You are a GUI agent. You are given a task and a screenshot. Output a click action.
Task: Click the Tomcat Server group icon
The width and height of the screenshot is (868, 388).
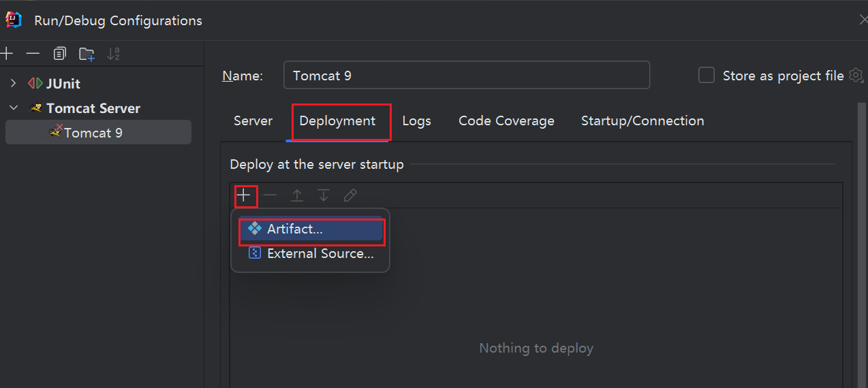pyautogui.click(x=36, y=108)
